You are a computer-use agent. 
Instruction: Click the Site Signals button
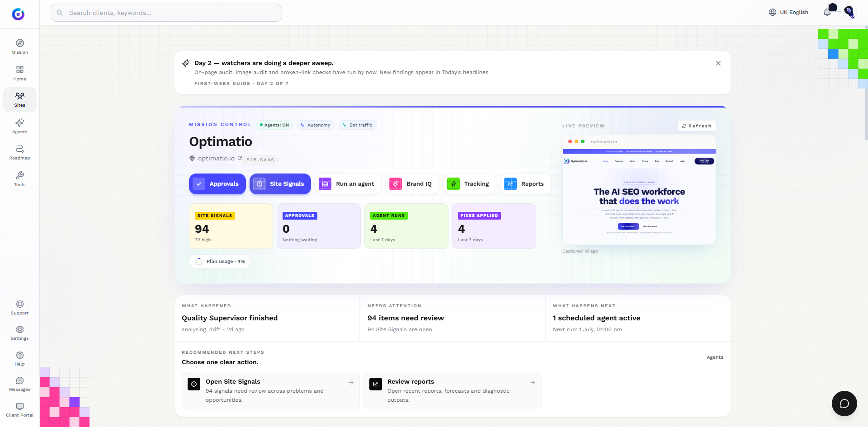point(280,184)
